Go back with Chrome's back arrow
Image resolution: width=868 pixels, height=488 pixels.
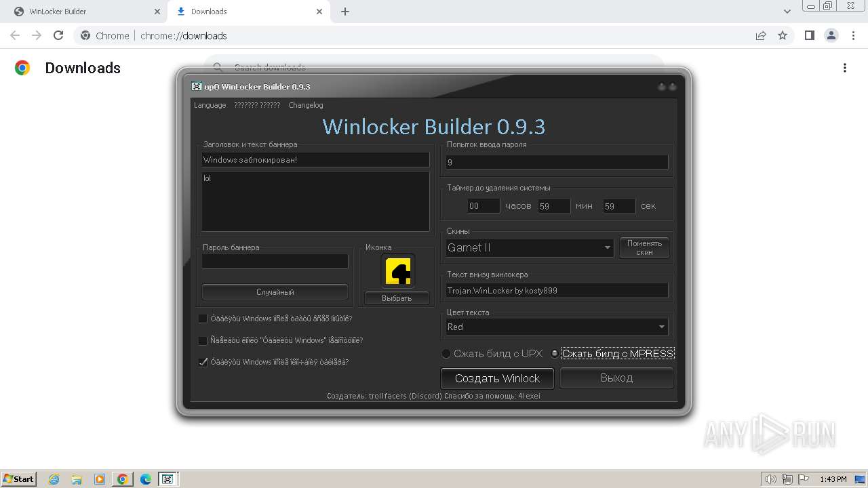[15, 35]
